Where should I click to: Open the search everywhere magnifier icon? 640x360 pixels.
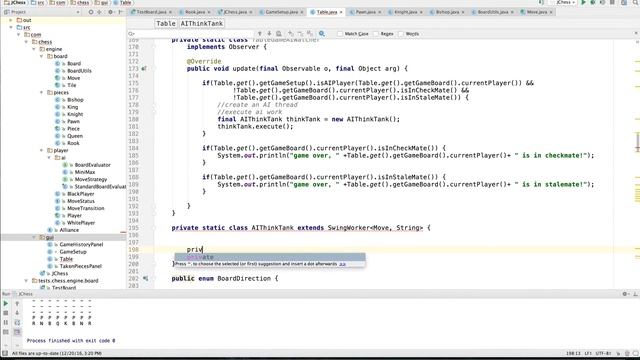point(635,2)
